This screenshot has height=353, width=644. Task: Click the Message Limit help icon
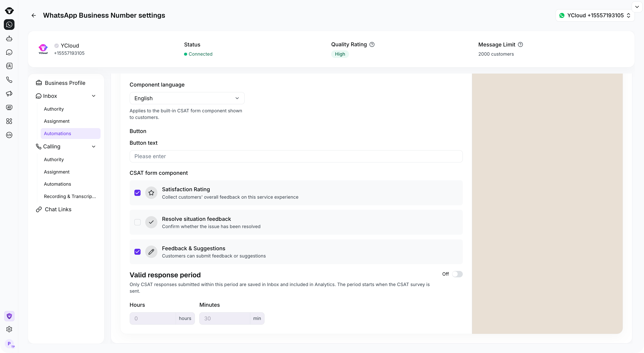(x=520, y=45)
